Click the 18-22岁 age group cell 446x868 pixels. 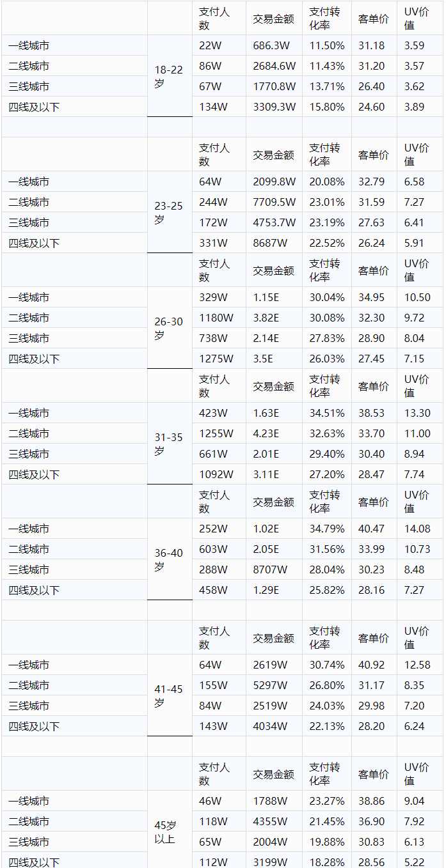tap(169, 76)
